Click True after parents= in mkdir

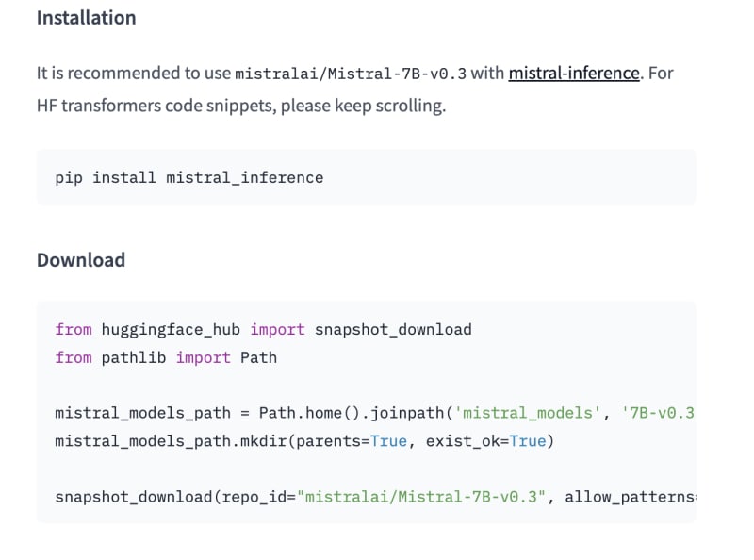click(x=388, y=440)
